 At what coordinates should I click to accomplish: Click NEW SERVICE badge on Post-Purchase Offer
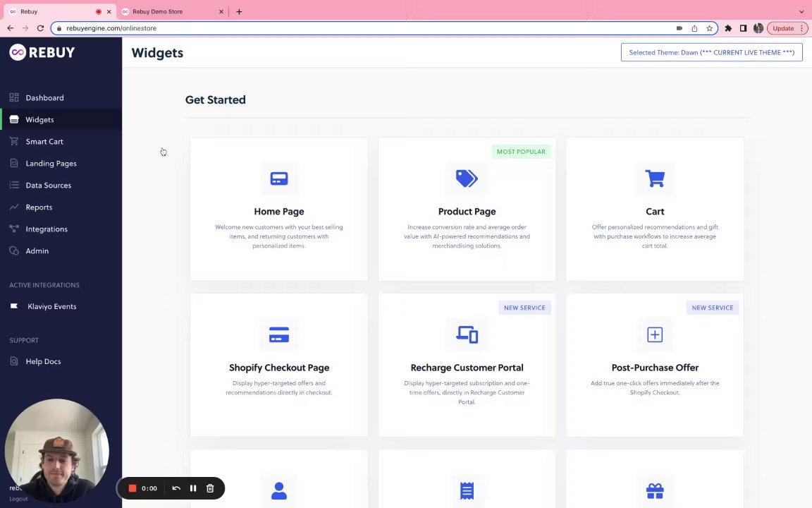[x=713, y=308]
